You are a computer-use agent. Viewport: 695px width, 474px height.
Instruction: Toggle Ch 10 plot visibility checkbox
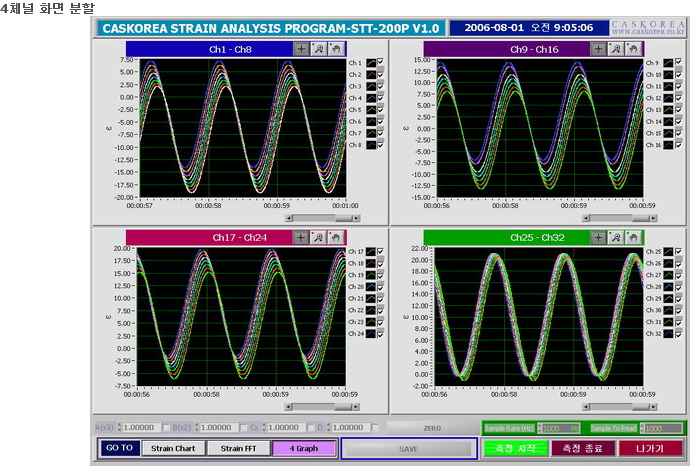click(x=678, y=74)
